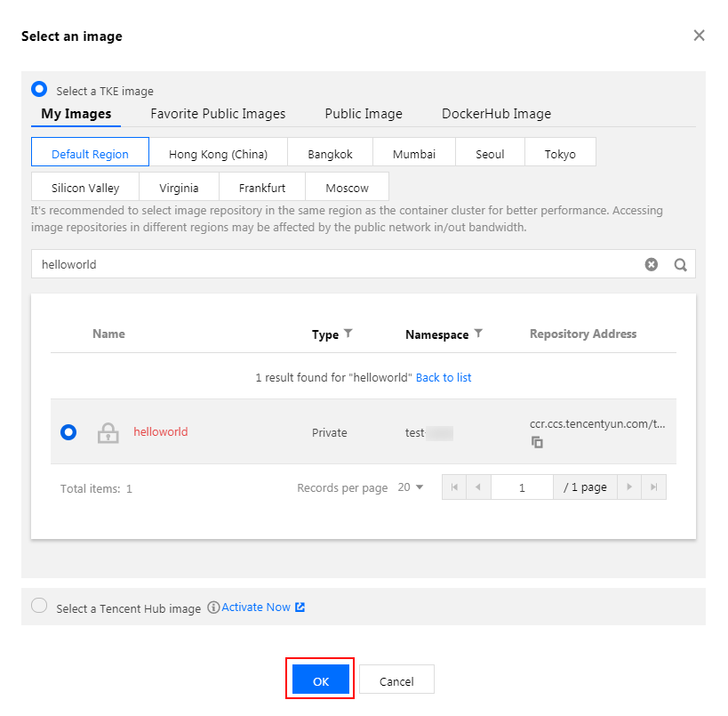Select the helloworld image radio button
This screenshot has height=716, width=728.
coord(68,432)
